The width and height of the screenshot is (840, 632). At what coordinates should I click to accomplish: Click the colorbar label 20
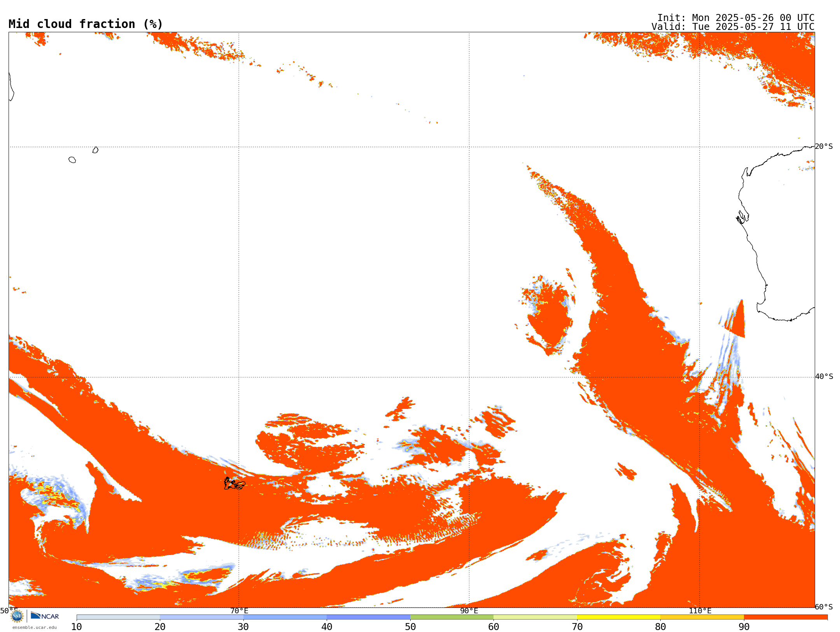tap(160, 627)
